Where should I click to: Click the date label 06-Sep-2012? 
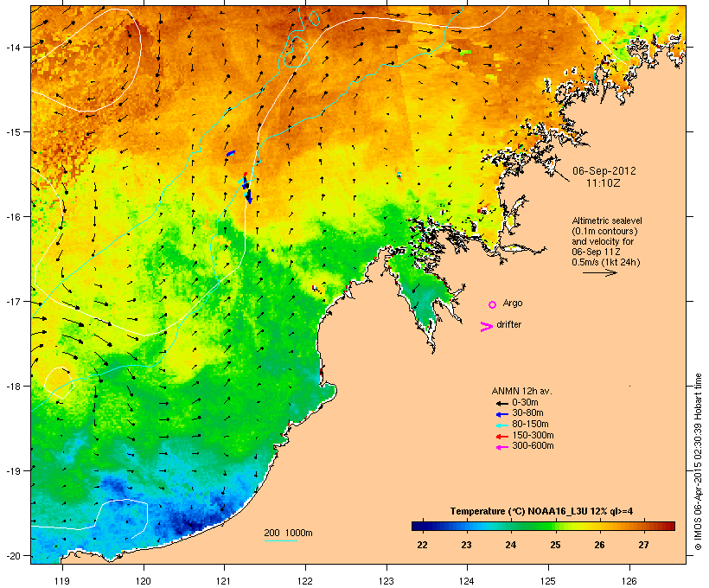[x=604, y=171]
